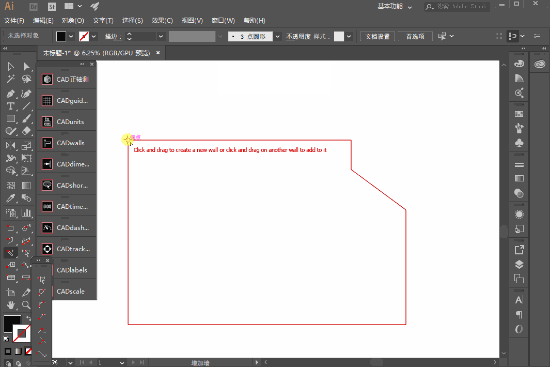This screenshot has width=550, height=367.
Task: Set the fill mode to None
Action: [x=28, y=351]
